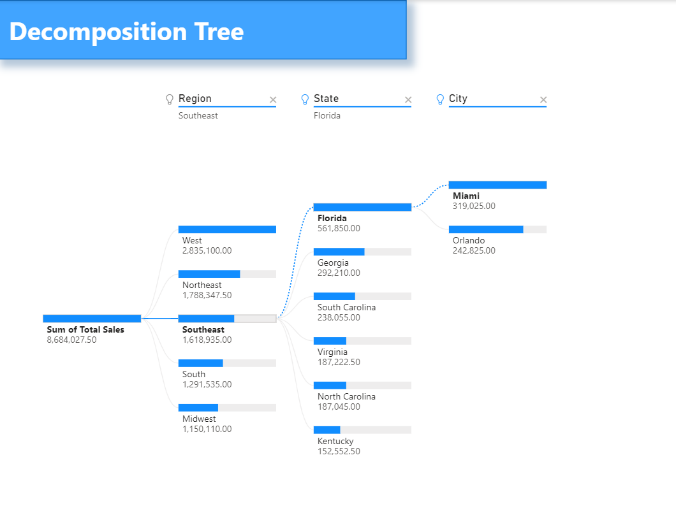Collapse the Southeast region node
This screenshot has height=511, width=676.
point(227,329)
